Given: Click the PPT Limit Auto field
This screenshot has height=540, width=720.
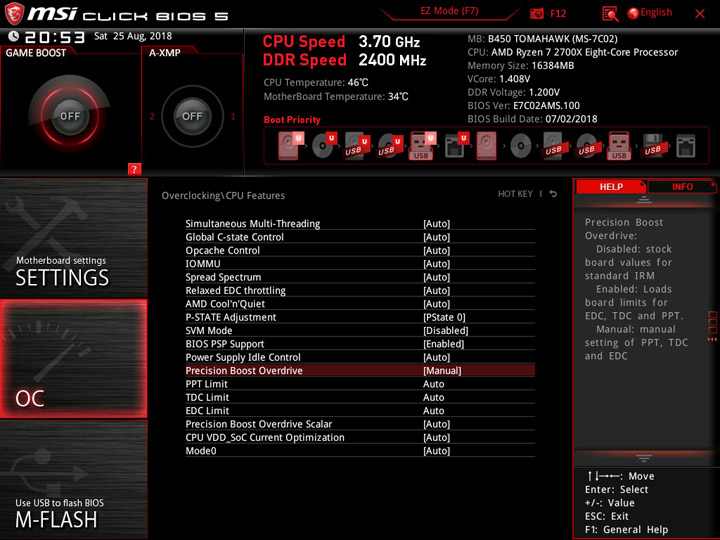Looking at the screenshot, I should pyautogui.click(x=433, y=384).
